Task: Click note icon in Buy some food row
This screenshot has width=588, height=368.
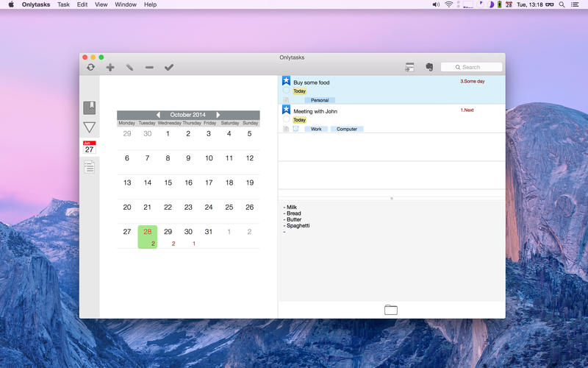Action: [286, 100]
